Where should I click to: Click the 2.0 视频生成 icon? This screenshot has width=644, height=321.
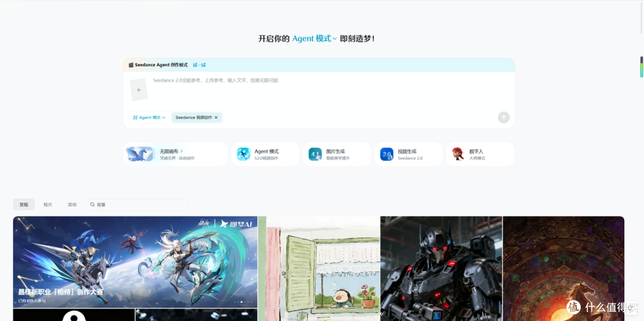386,154
